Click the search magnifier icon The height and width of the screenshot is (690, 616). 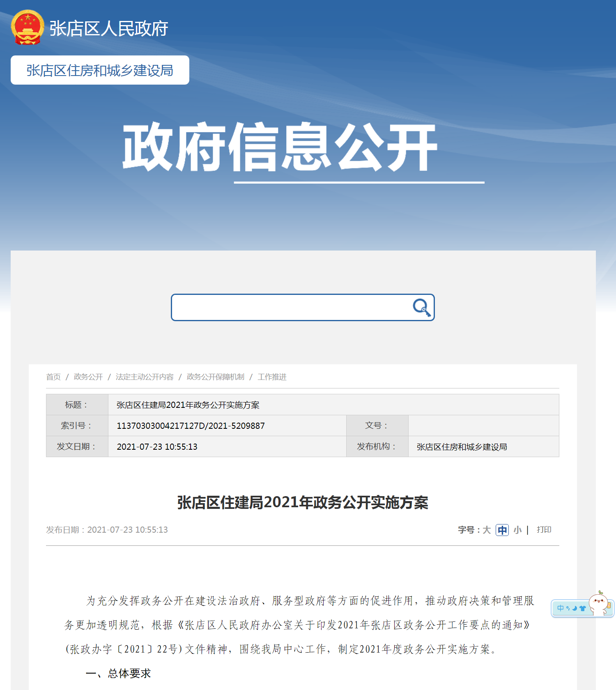pyautogui.click(x=421, y=307)
